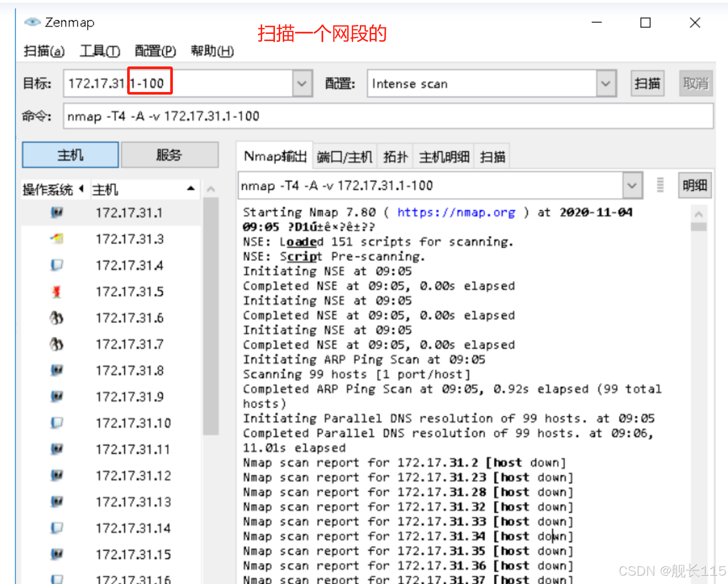
Task: Click OS icon beside host 172.17.31.14
Action: (x=57, y=528)
